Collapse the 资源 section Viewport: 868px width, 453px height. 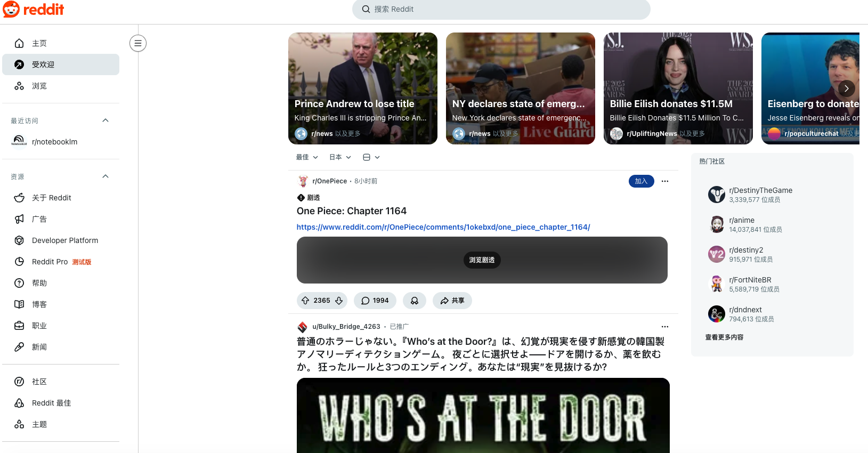(106, 176)
